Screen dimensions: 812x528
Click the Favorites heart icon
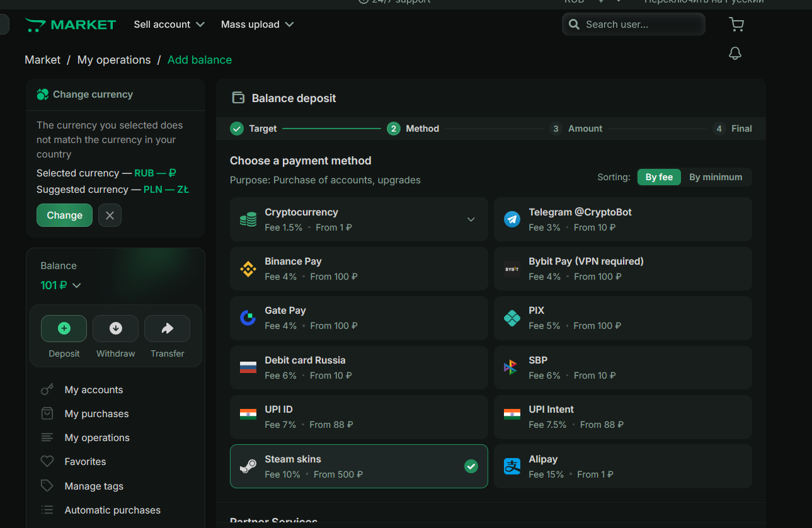(x=47, y=461)
